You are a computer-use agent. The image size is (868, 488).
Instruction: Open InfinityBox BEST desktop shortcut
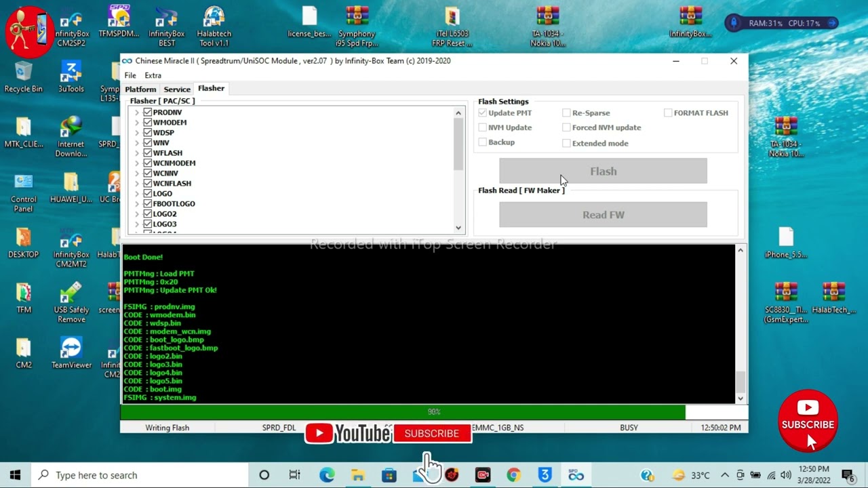(x=166, y=27)
